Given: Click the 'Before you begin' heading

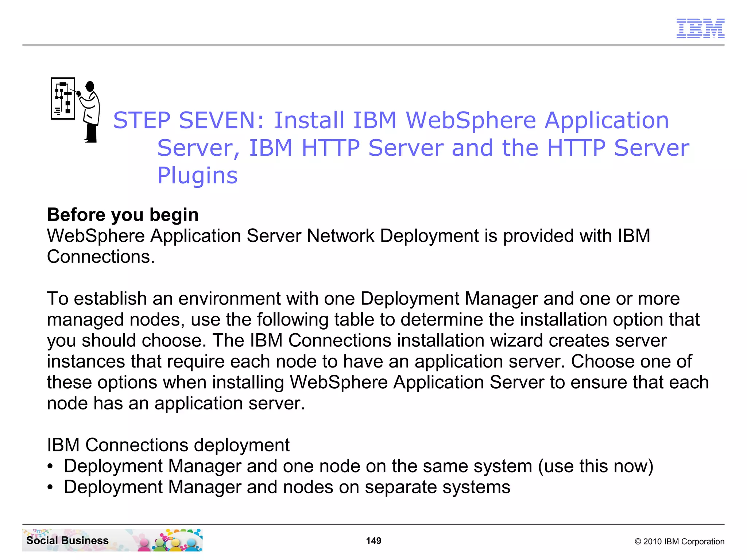Looking at the screenshot, I should pos(123,214).
